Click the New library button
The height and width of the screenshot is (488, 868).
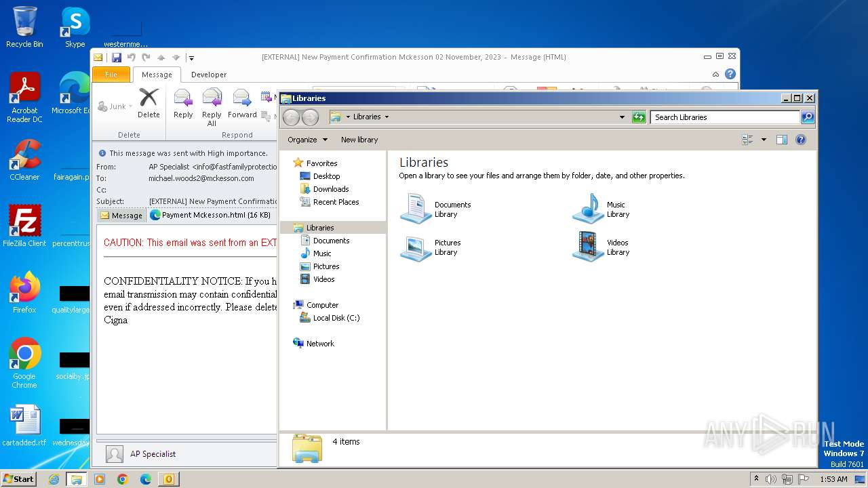tap(359, 140)
